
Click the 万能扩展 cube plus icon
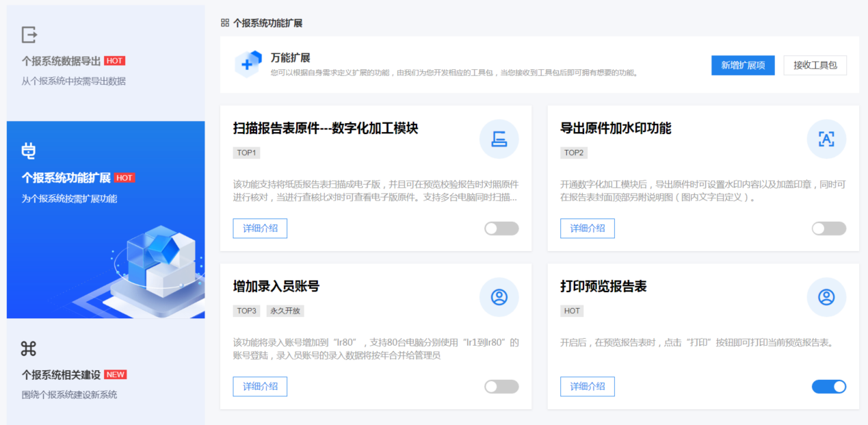point(248,64)
